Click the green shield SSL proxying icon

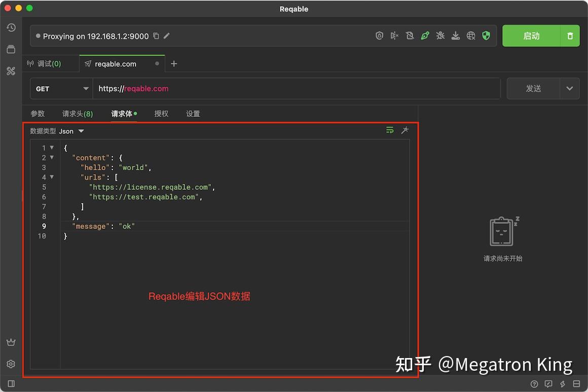tap(486, 35)
